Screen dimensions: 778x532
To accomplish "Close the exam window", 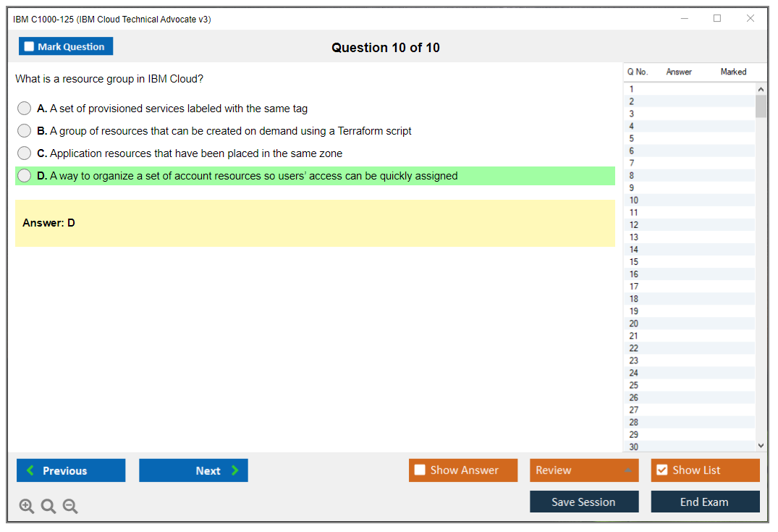I will pos(750,19).
